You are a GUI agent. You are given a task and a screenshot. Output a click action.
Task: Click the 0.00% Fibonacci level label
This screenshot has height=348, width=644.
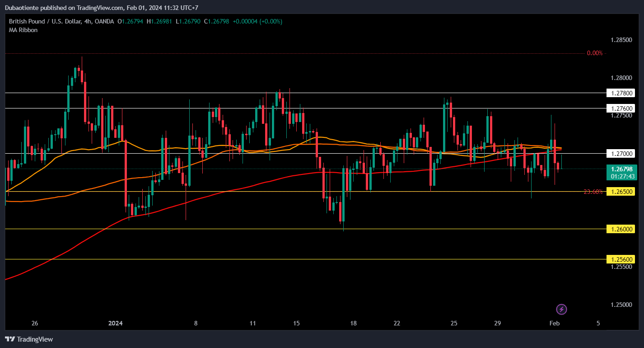595,53
